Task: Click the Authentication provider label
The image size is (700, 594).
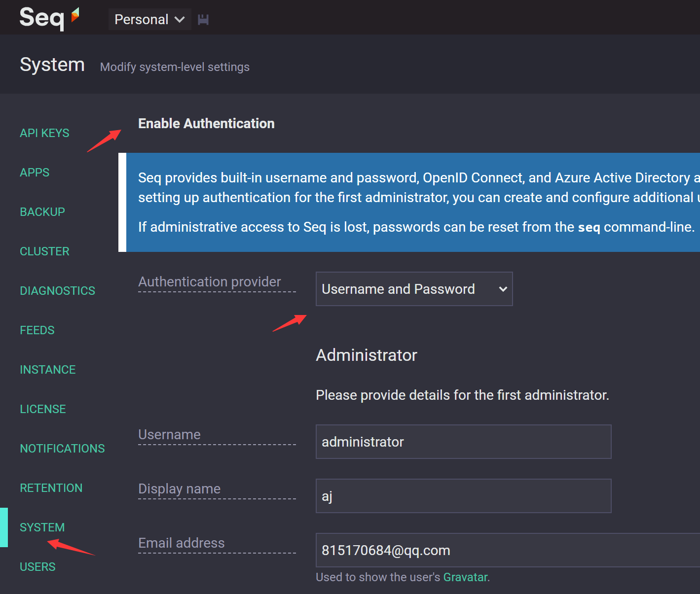Action: coord(210,282)
